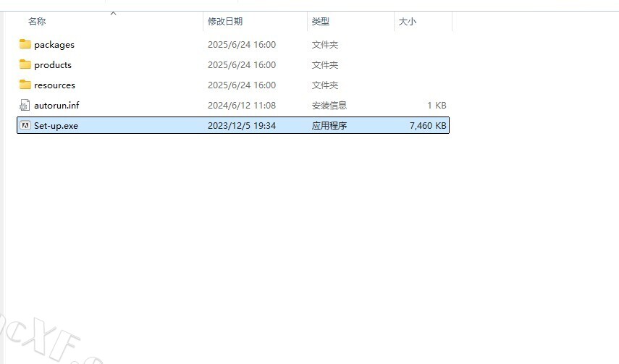Click the sort direction arrow above 名称
The width and height of the screenshot is (619, 364).
[x=113, y=14]
